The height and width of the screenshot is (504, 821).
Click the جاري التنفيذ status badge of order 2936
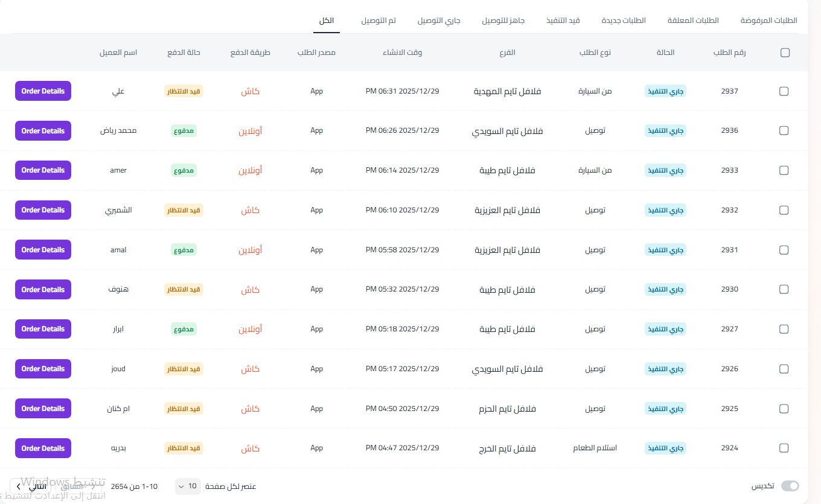click(666, 131)
